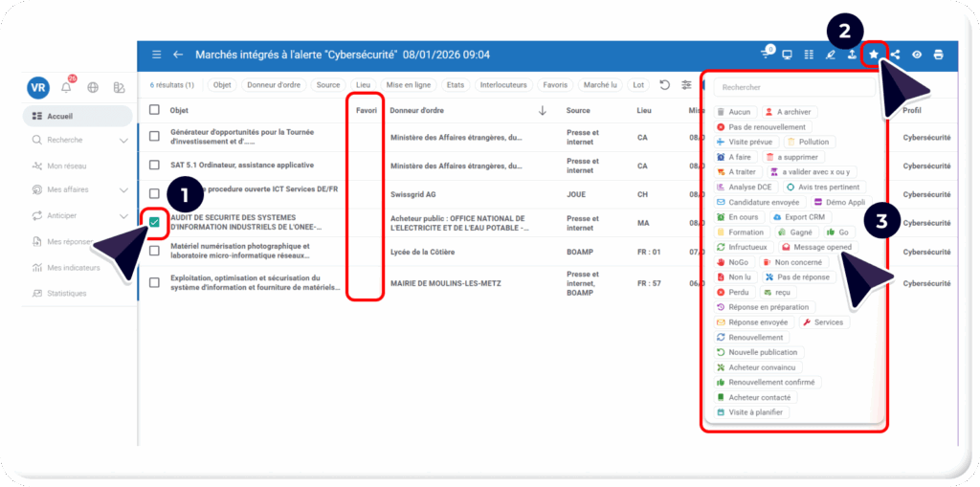Check the SAT 5.1 Ordinateur row checkbox
Image resolution: width=980 pixels, height=487 pixels.
(154, 165)
